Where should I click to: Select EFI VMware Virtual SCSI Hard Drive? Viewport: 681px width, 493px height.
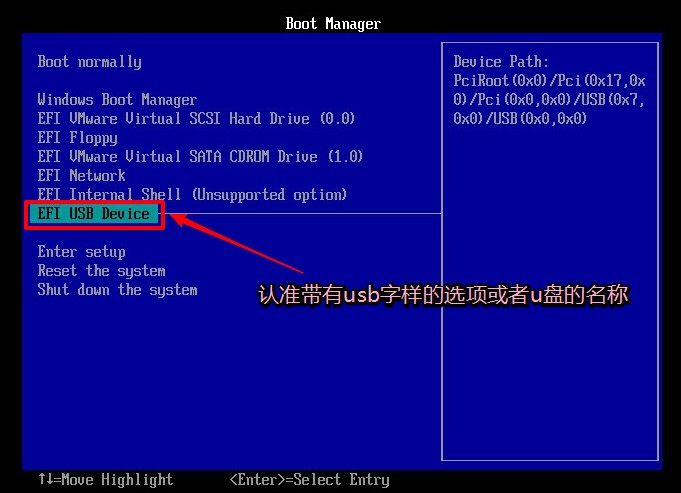click(x=196, y=119)
